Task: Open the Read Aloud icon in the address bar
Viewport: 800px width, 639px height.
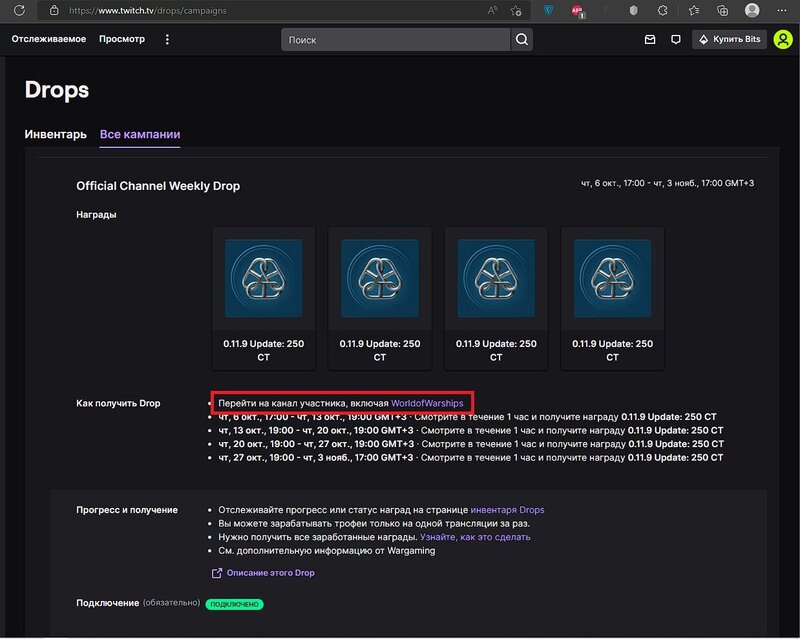Action: coord(492,10)
